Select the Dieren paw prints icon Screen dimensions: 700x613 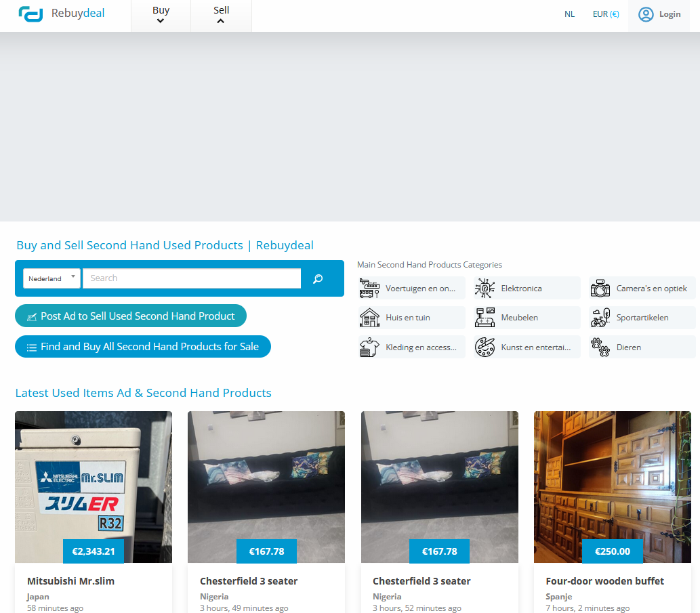coord(600,347)
